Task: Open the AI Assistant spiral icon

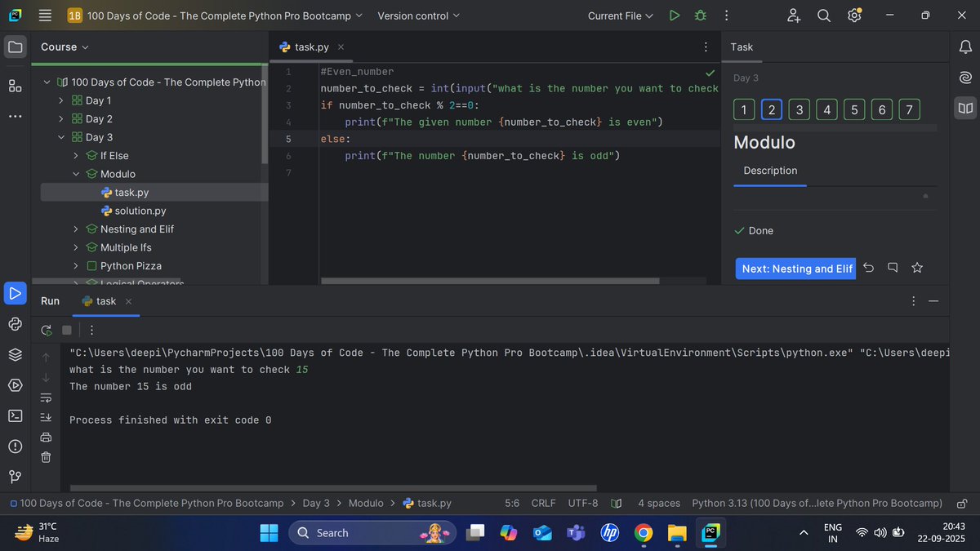Action: pos(965,78)
